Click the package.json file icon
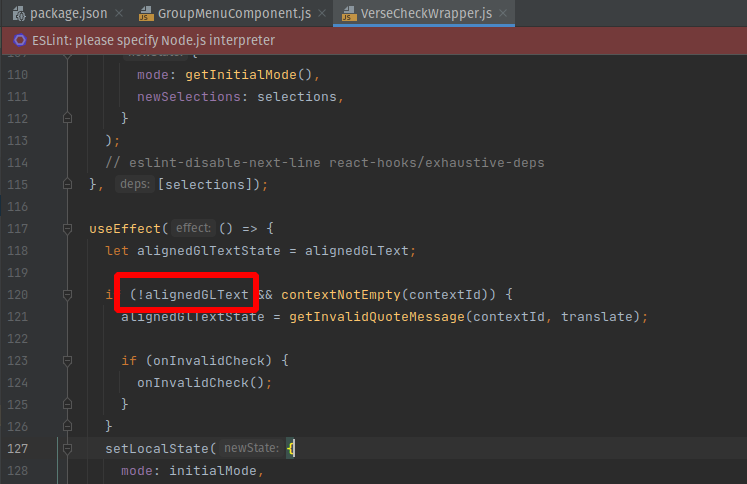The width and height of the screenshot is (747, 484). pos(19,14)
